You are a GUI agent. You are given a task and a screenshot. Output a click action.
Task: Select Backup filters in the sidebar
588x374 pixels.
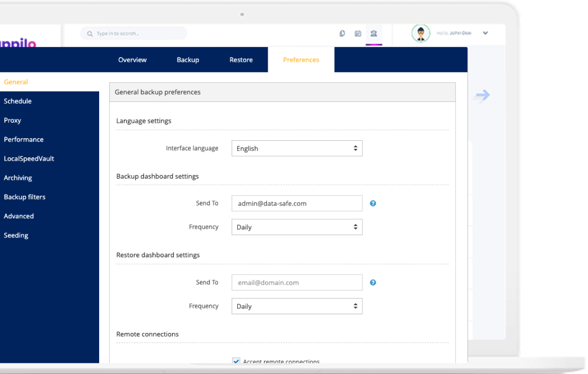25,197
